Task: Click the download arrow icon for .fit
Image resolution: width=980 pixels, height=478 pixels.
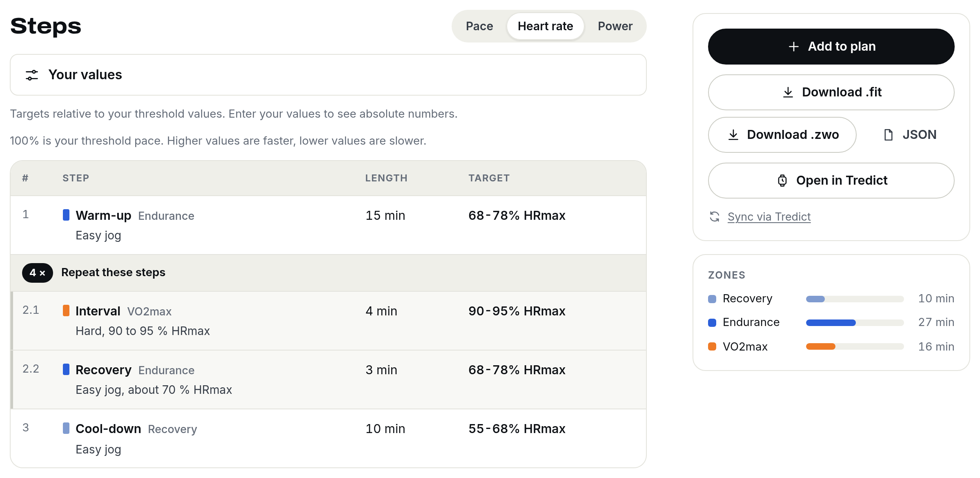Action: (788, 92)
